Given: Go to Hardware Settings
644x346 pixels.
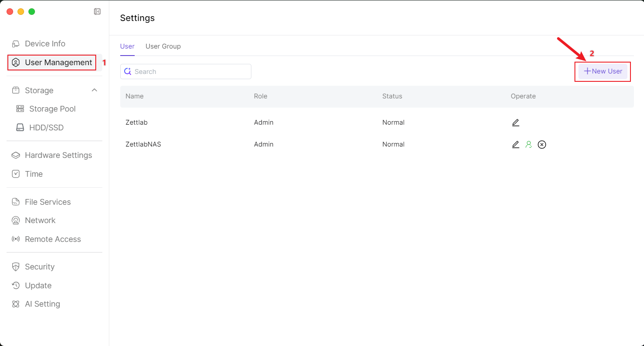Looking at the screenshot, I should [58, 155].
